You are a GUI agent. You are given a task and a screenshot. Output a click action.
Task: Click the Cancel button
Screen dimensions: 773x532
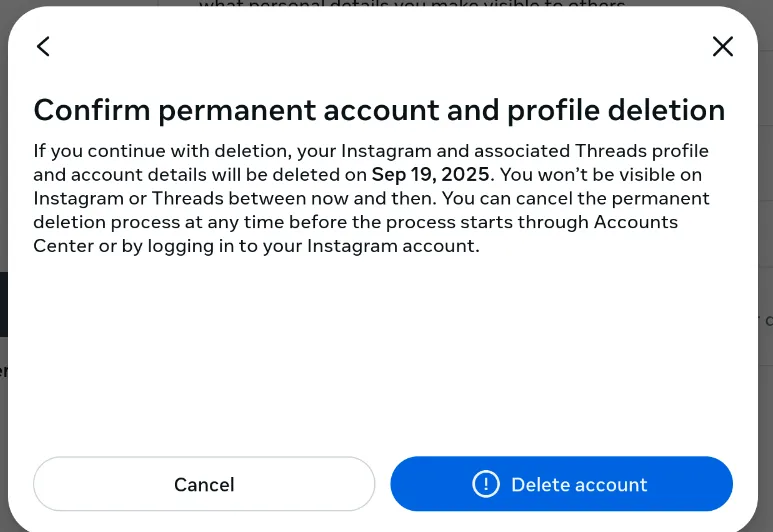(x=204, y=484)
